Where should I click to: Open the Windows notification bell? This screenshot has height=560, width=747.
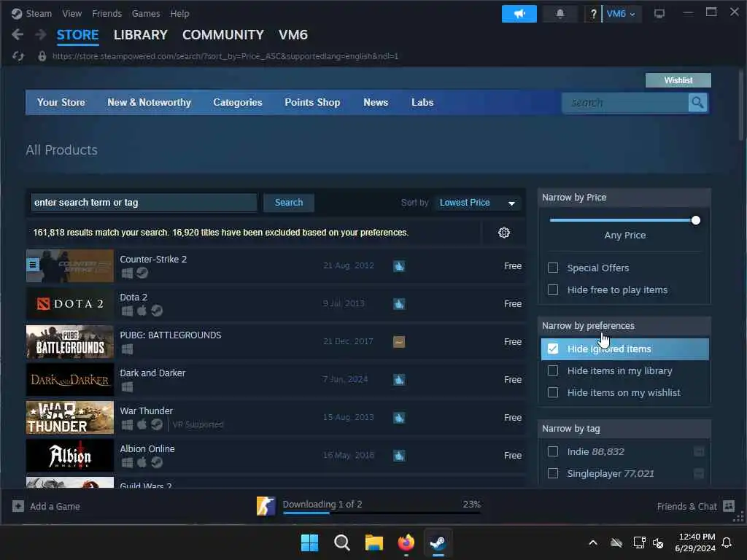coord(727,542)
